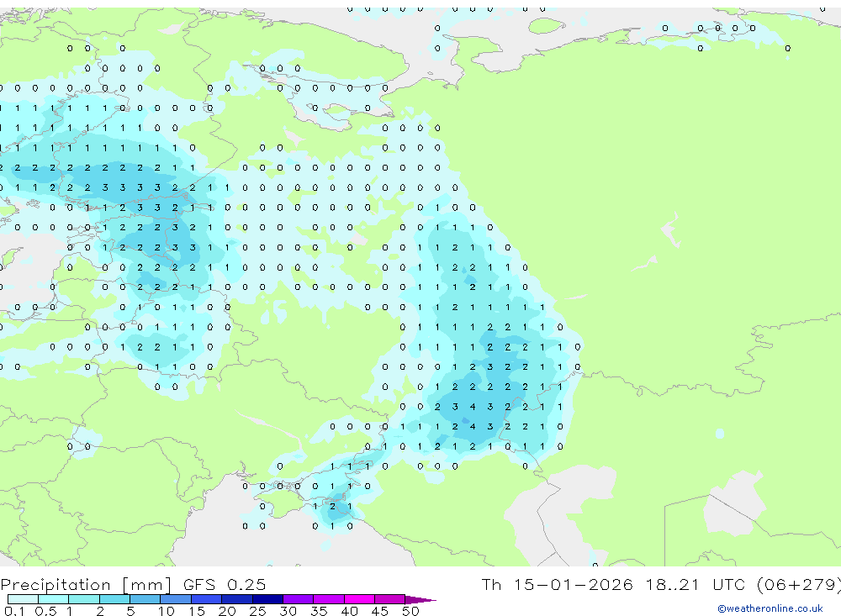Select the 5–10 mm legend color swatch
Screen dimensions: 841x616
click(145, 599)
